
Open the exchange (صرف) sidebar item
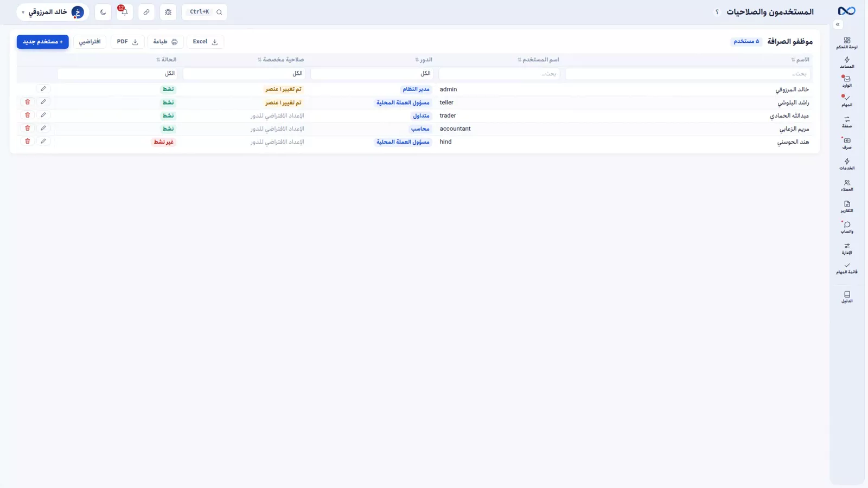point(847,143)
